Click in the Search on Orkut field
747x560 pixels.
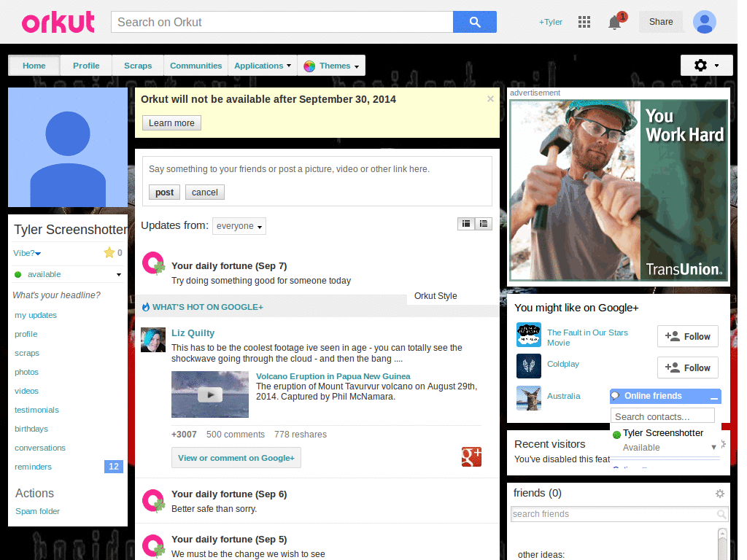(282, 22)
